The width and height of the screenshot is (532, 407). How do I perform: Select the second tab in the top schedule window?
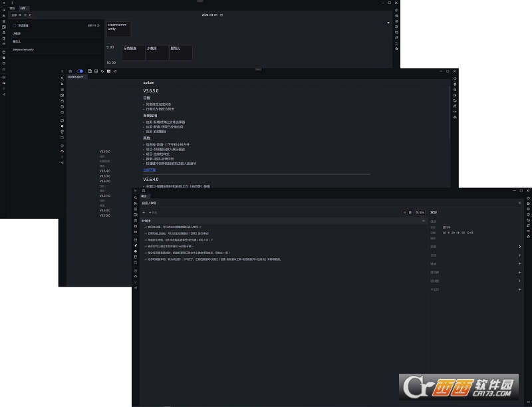(23, 8)
